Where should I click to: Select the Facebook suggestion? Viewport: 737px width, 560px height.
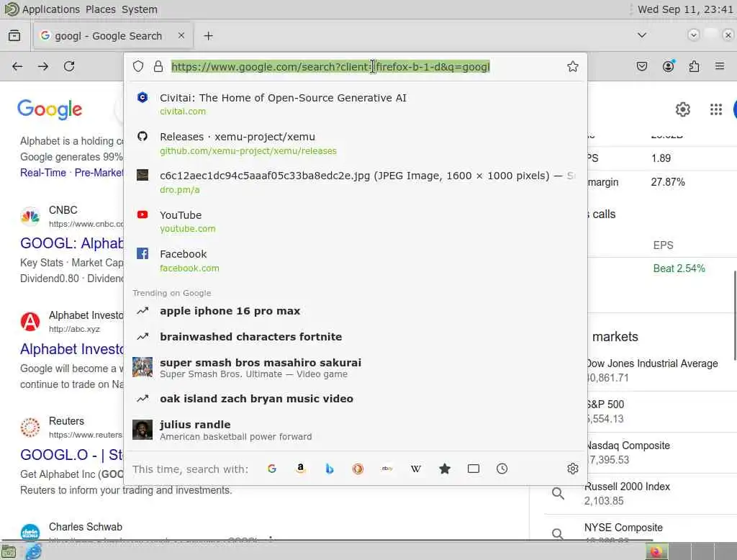[356, 261]
